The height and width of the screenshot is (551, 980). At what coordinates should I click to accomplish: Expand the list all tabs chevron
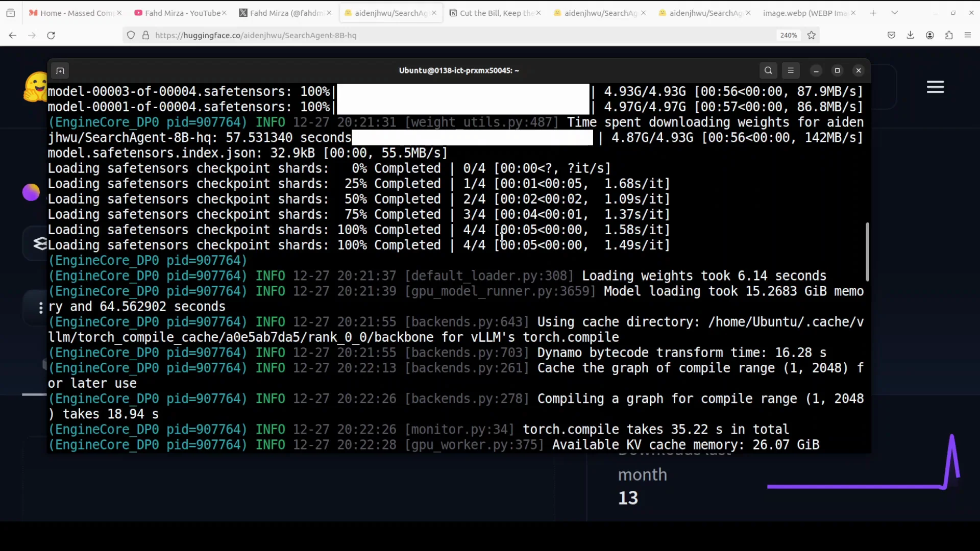894,13
